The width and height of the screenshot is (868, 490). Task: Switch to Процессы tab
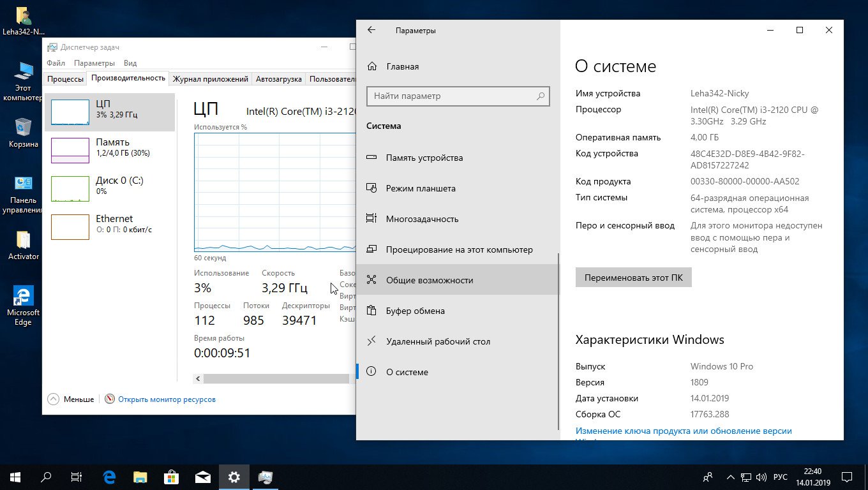coord(65,79)
